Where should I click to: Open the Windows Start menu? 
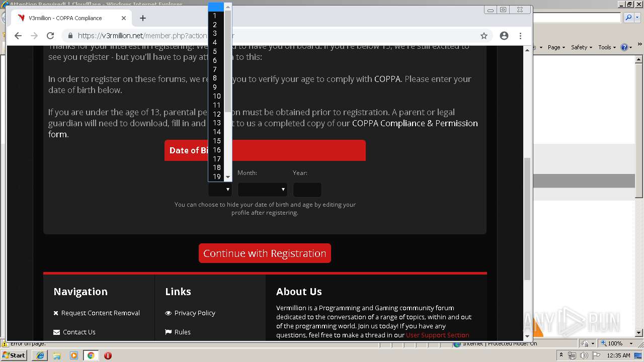[x=14, y=355]
